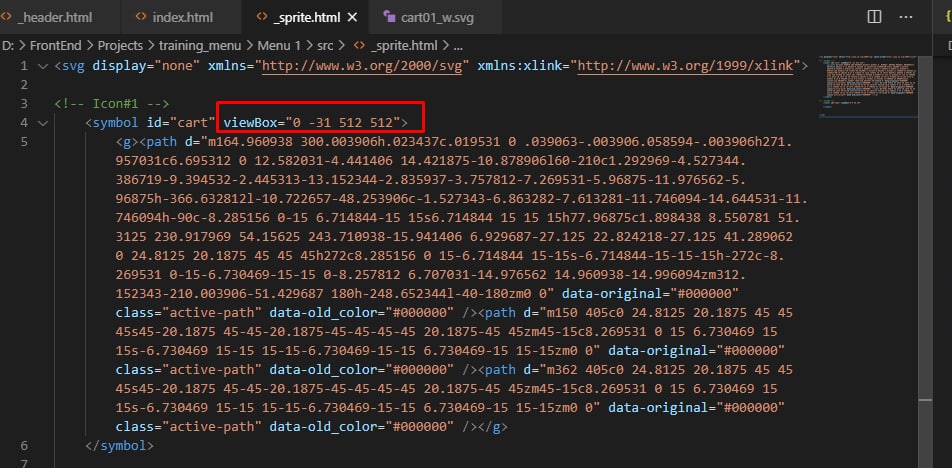This screenshot has height=468, width=952.
Task: Click the trailing ellipsis in breadcrumb
Action: (x=458, y=46)
